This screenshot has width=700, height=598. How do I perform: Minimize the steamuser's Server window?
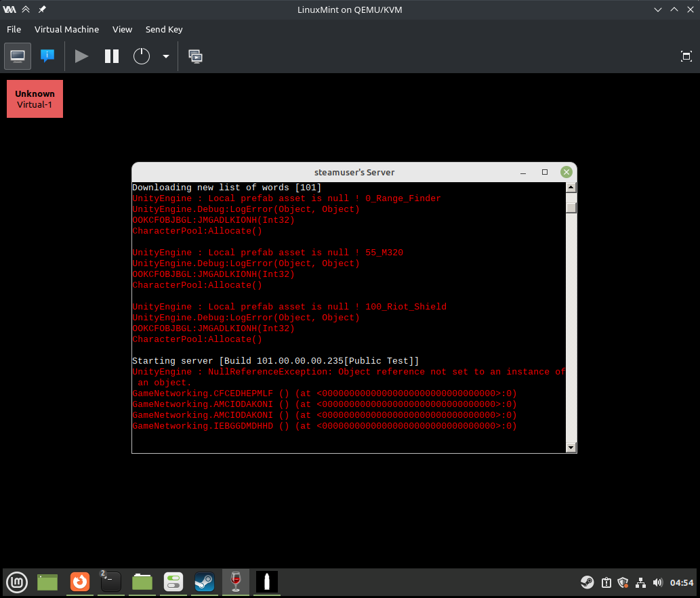(x=523, y=172)
